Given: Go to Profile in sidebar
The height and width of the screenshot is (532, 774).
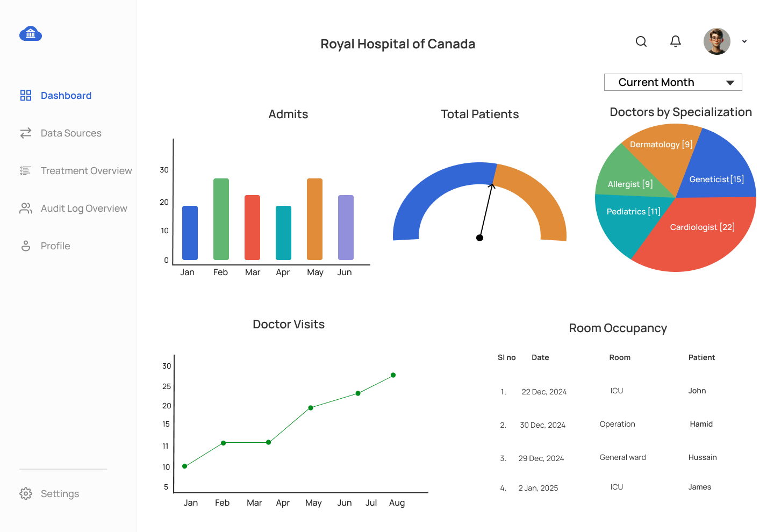Looking at the screenshot, I should (55, 246).
